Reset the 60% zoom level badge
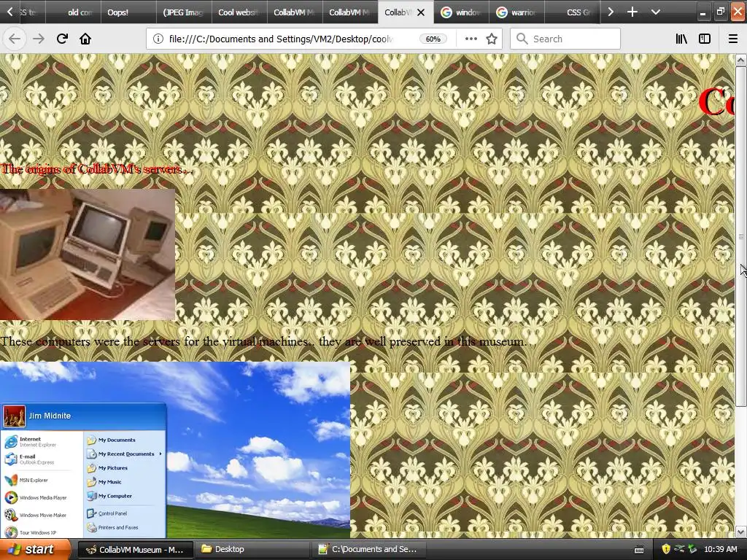 pos(433,39)
